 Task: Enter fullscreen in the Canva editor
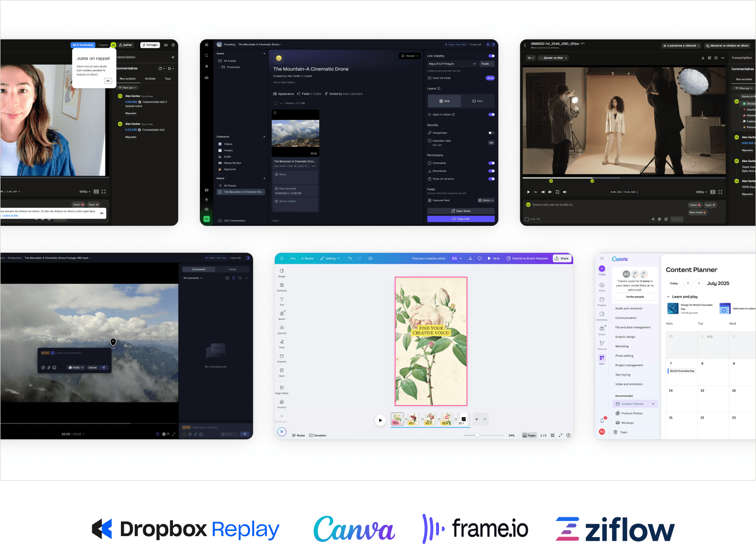560,436
